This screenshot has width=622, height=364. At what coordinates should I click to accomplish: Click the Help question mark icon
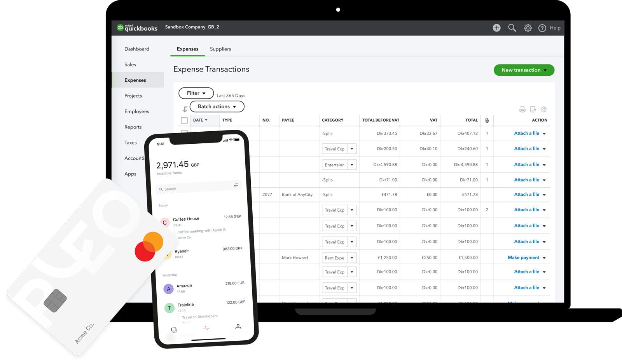pyautogui.click(x=542, y=28)
